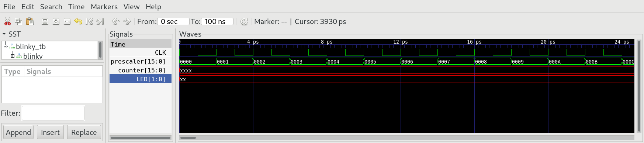Click the Filter text field
The width and height of the screenshot is (644, 143).
click(53, 113)
